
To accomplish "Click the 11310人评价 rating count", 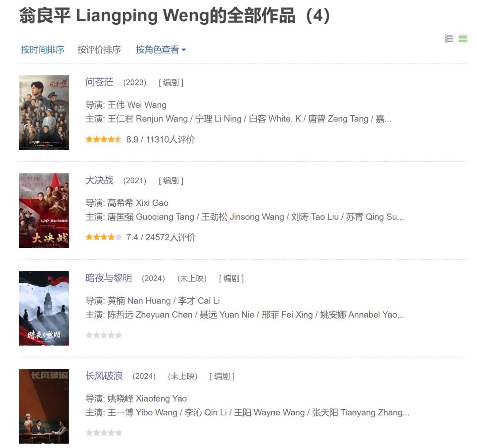I will point(170,139).
